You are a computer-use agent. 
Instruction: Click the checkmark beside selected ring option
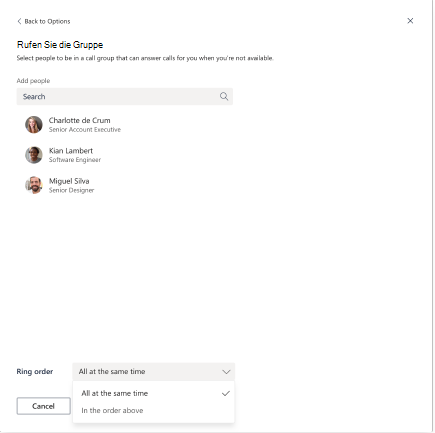click(226, 394)
